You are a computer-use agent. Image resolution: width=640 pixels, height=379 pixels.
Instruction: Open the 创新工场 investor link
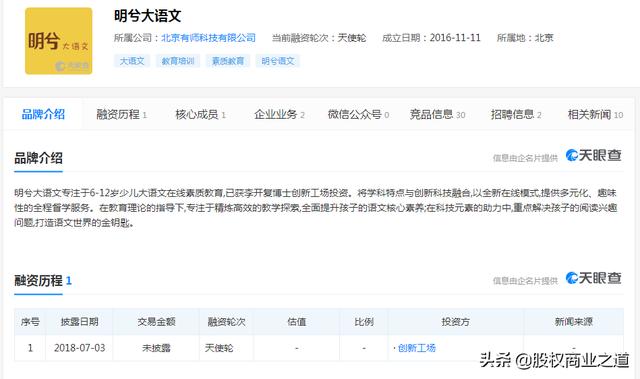click(x=417, y=348)
